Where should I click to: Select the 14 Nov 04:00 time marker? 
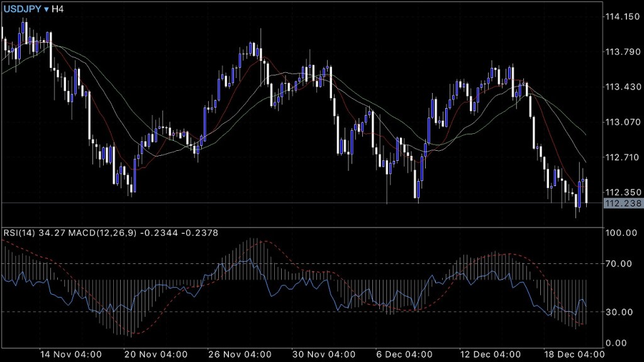70,354
